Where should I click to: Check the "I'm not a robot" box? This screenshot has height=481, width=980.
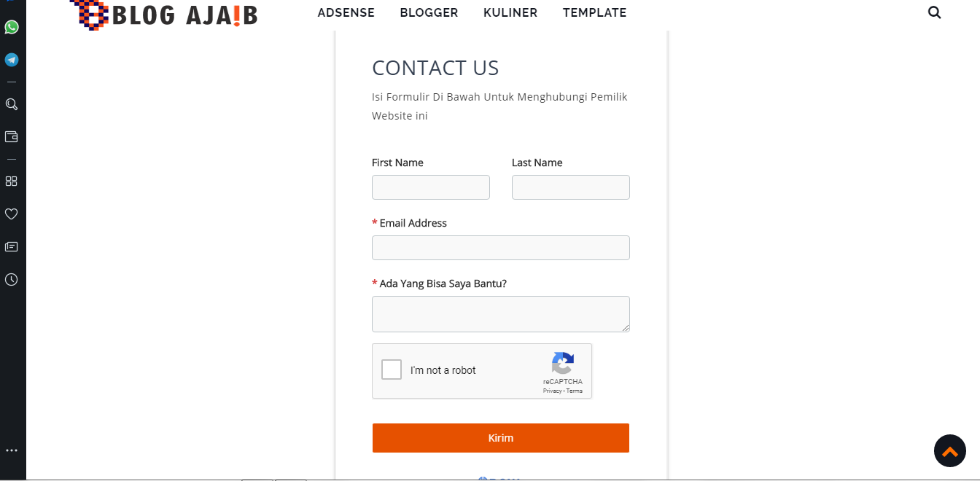click(392, 370)
